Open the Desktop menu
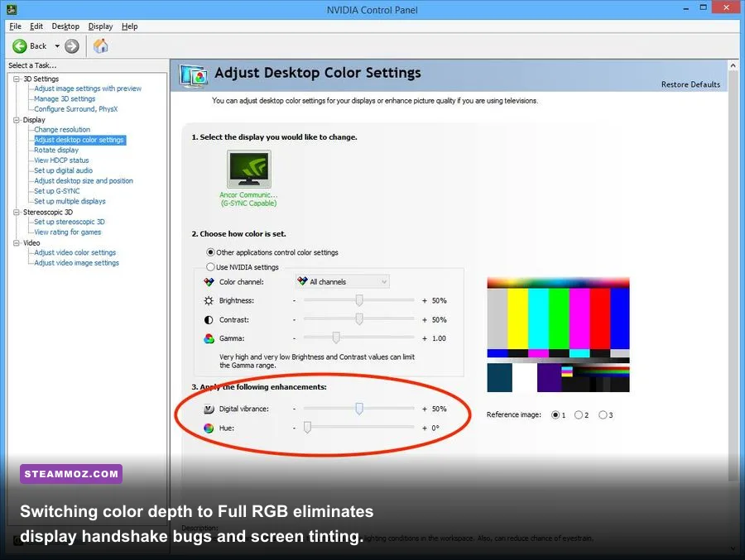Image resolution: width=745 pixels, height=560 pixels. (x=65, y=26)
